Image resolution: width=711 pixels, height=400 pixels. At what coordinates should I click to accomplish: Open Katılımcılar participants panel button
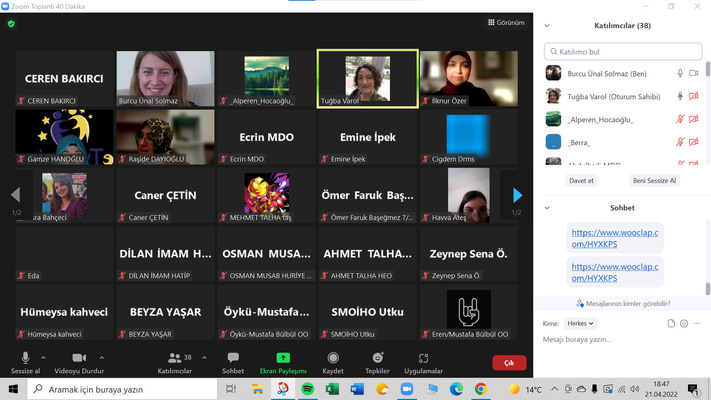[x=175, y=363]
